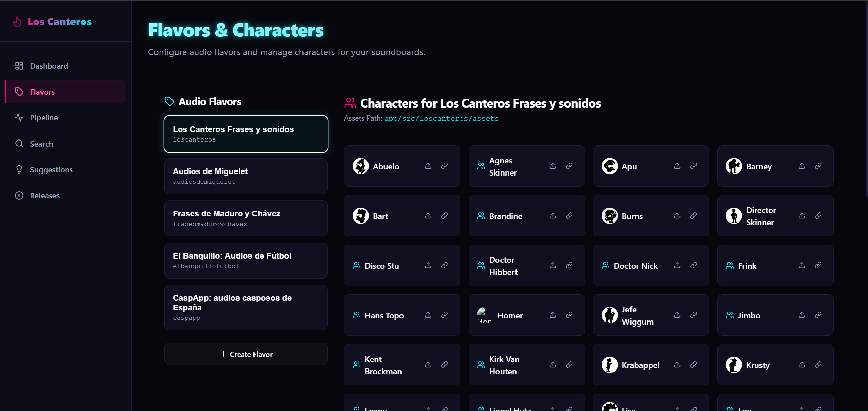The width and height of the screenshot is (868, 411).
Task: Select Frases de Maduro y Chávez flavor
Action: (246, 218)
